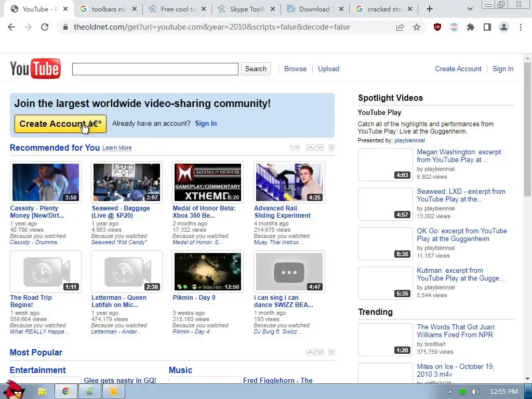Focus the YouTube search box
The image size is (532, 399).
click(155, 69)
